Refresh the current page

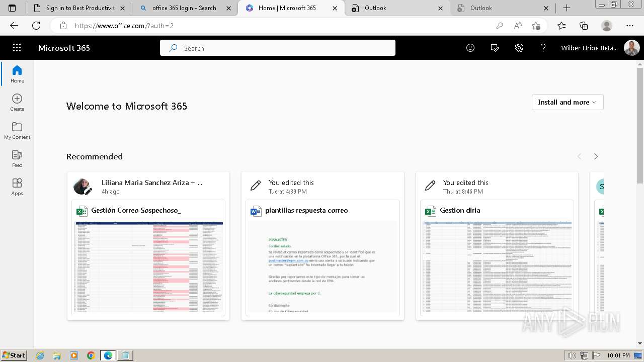36,26
